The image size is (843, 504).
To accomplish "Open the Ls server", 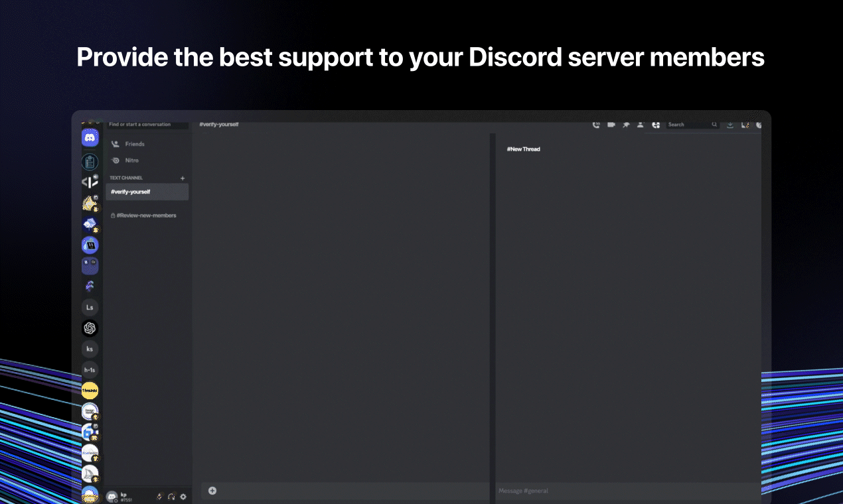I will point(90,307).
